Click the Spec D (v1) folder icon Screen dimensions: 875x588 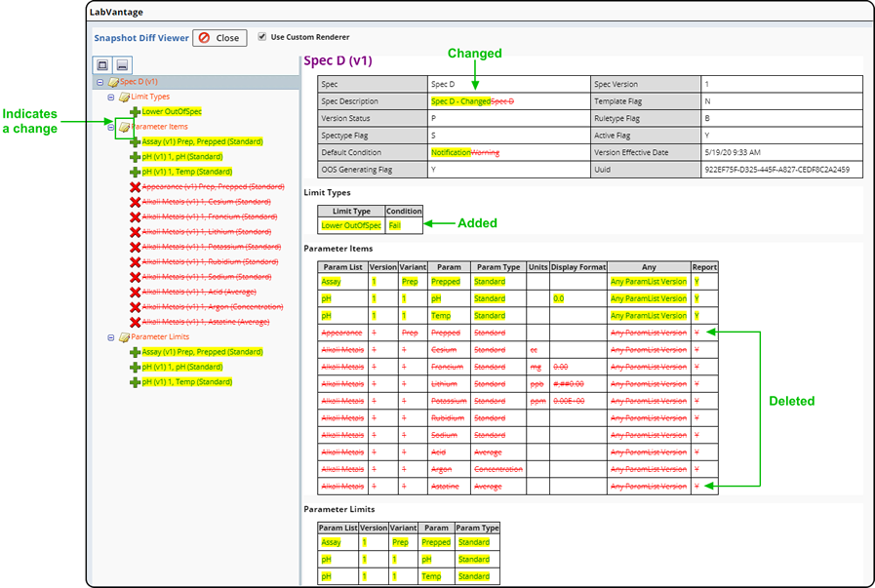113,82
